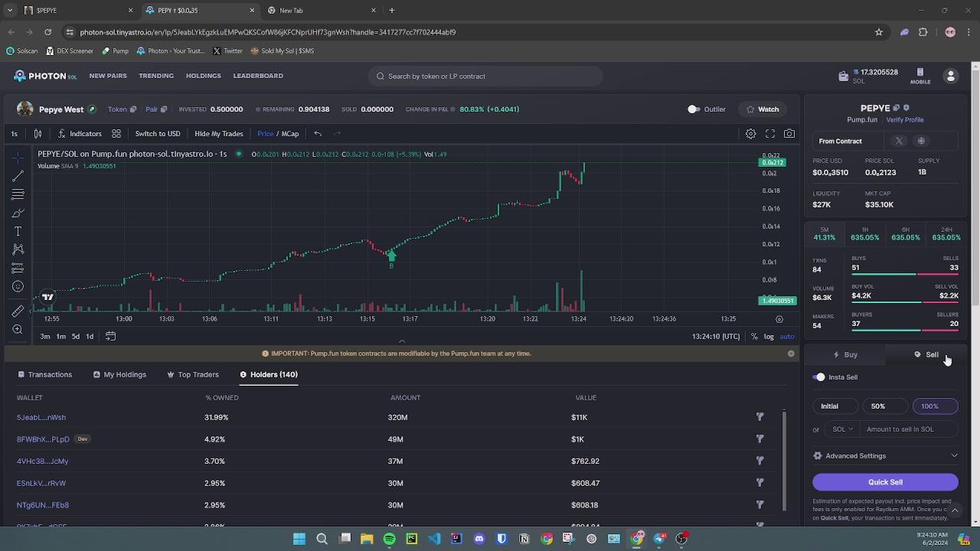Switch to the Top Traders tab
The image size is (980, 551).
tap(192, 375)
